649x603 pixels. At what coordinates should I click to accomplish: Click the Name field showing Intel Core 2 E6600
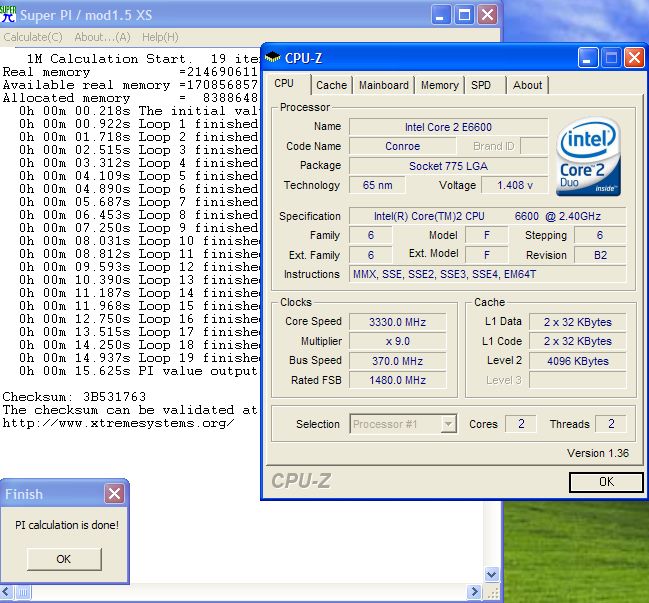pyautogui.click(x=448, y=127)
